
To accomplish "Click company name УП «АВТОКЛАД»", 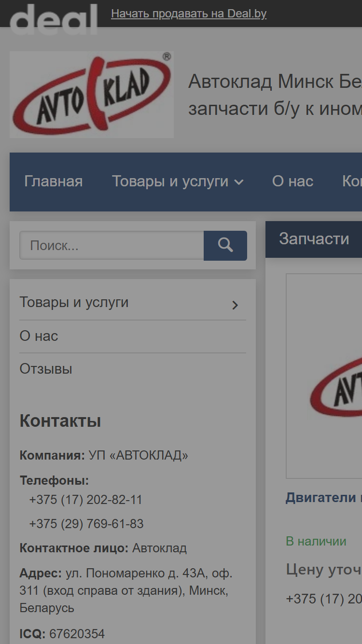I will pos(138,455).
